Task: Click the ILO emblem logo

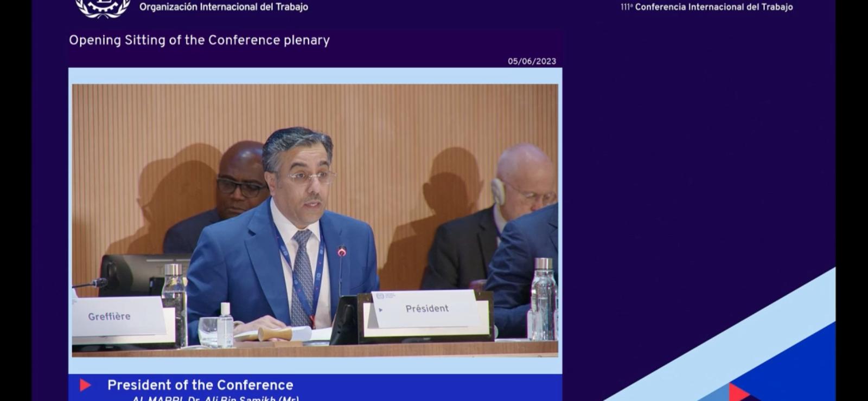Action: coord(103,8)
